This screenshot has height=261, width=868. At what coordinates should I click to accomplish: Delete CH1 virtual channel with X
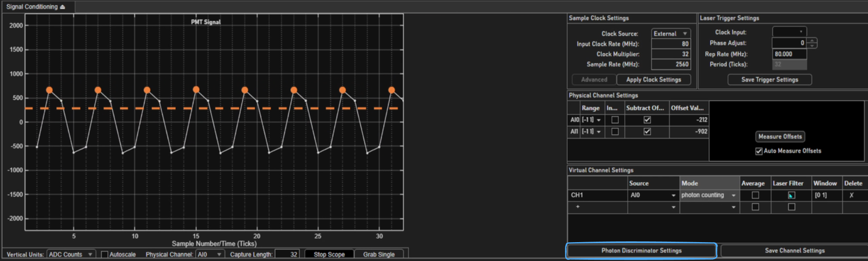(x=851, y=195)
